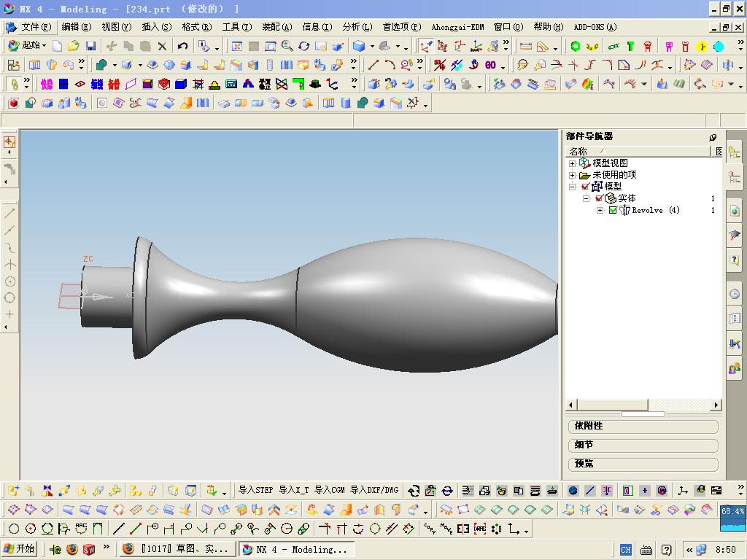Open the 插入(S) menu
Image resolution: width=747 pixels, height=560 pixels.
157,27
